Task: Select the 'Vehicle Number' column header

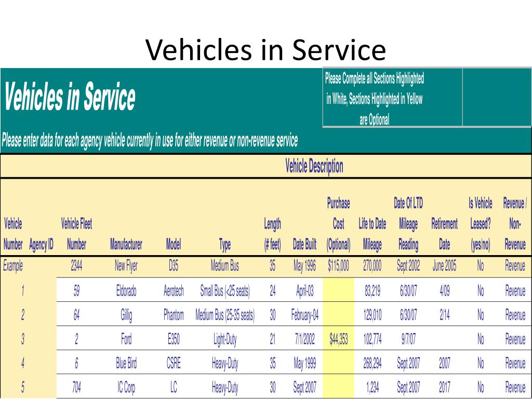Action: [x=13, y=234]
